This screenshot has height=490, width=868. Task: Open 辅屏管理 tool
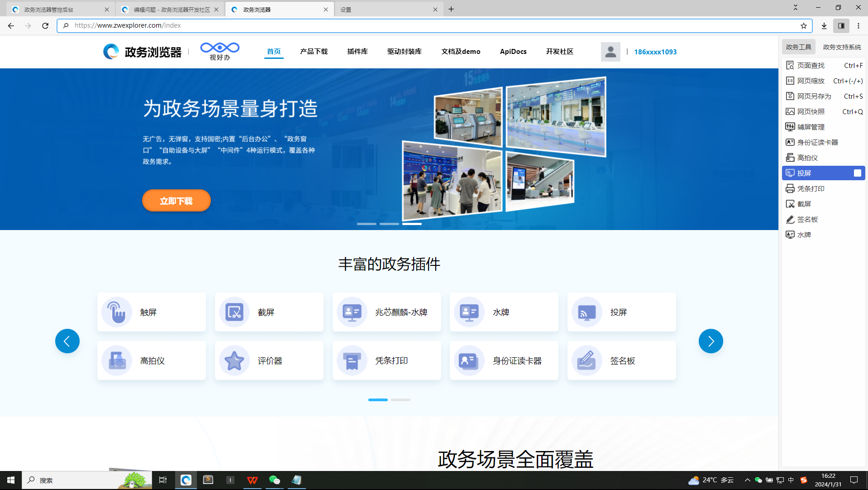point(824,127)
